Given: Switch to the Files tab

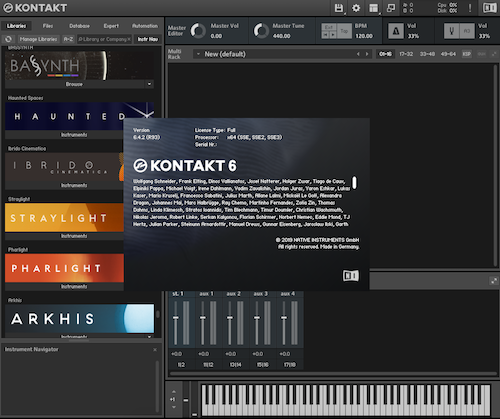Looking at the screenshot, I should (48, 26).
